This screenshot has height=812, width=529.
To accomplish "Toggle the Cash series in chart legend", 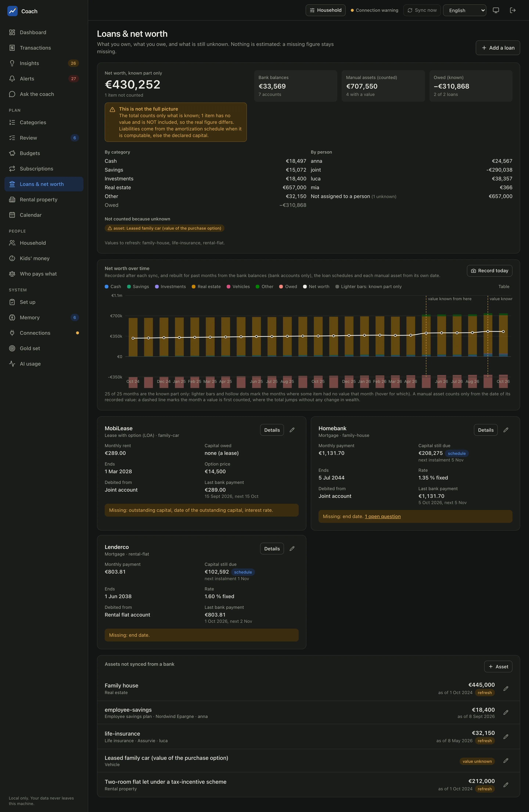I will point(113,287).
